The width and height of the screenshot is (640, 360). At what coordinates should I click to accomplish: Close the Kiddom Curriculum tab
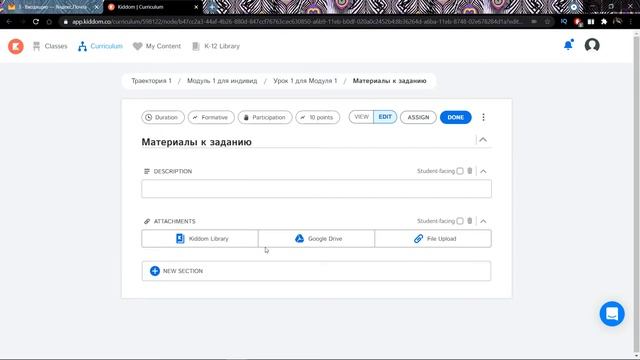pos(196,7)
